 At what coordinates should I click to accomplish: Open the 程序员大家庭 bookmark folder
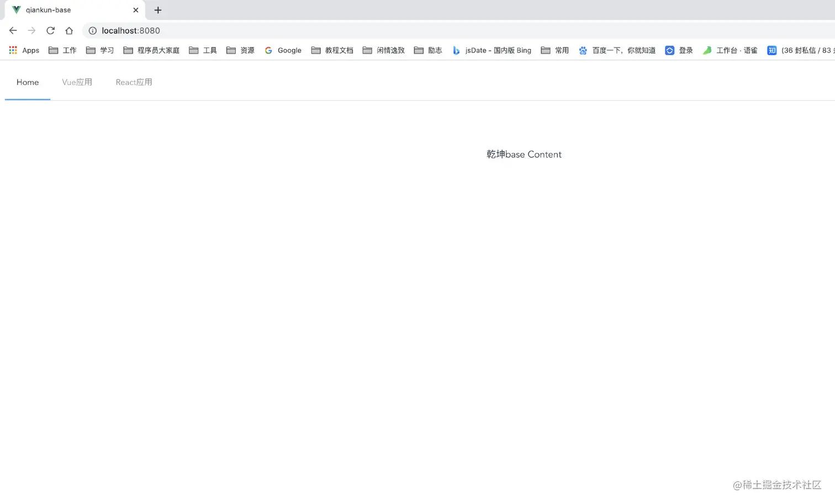coord(151,50)
